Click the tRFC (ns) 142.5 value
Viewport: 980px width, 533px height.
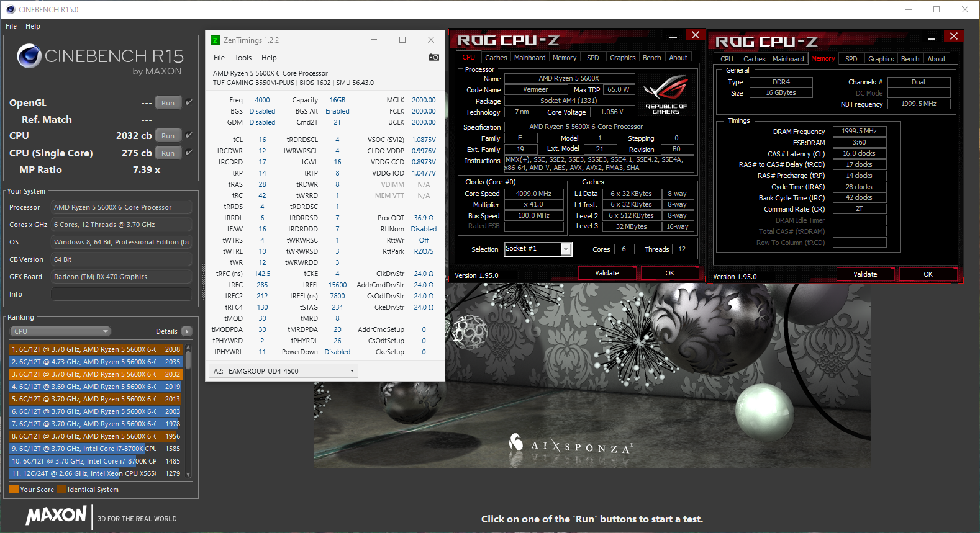point(262,274)
